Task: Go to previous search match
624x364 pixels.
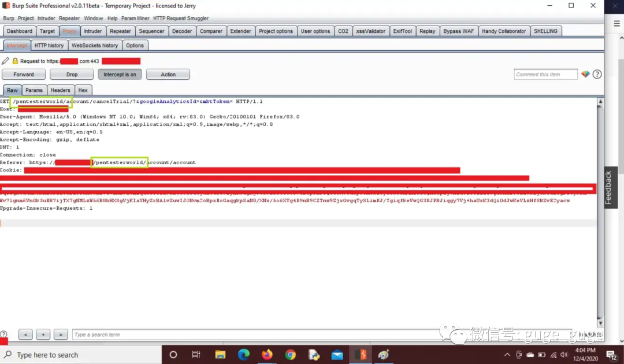Action: (25, 335)
